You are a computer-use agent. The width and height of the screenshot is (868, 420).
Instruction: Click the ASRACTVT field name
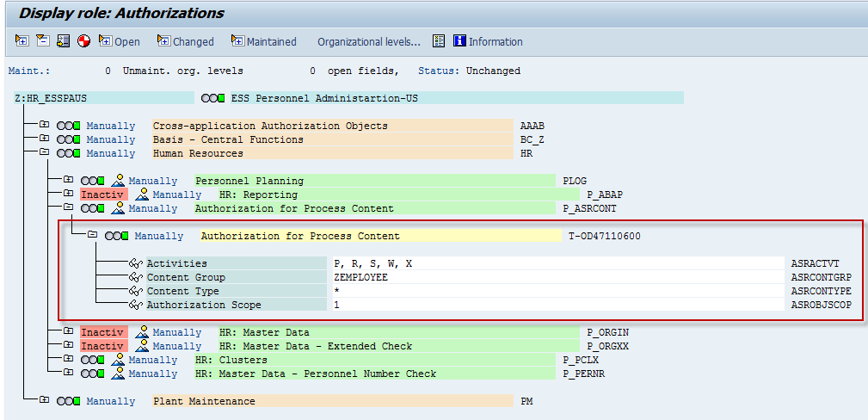(x=816, y=263)
